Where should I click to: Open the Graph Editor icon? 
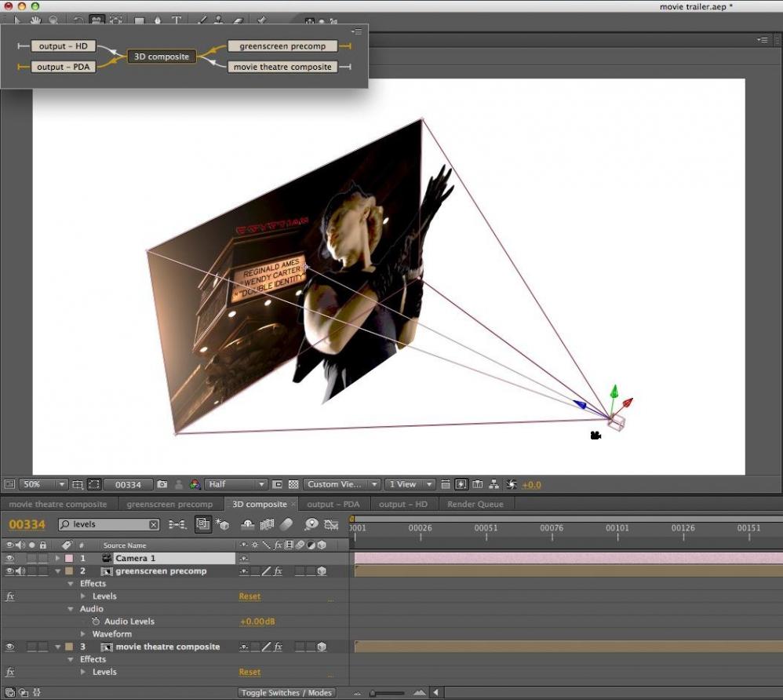click(x=332, y=524)
